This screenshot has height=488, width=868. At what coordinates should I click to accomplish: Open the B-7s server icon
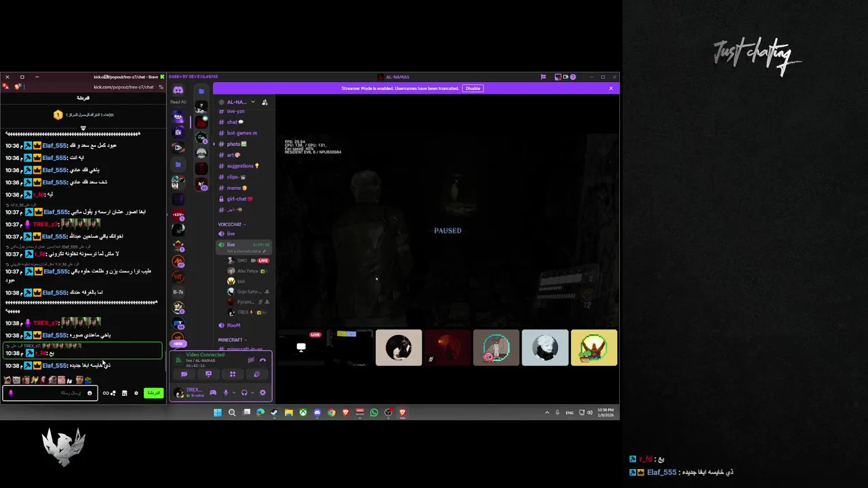178,292
